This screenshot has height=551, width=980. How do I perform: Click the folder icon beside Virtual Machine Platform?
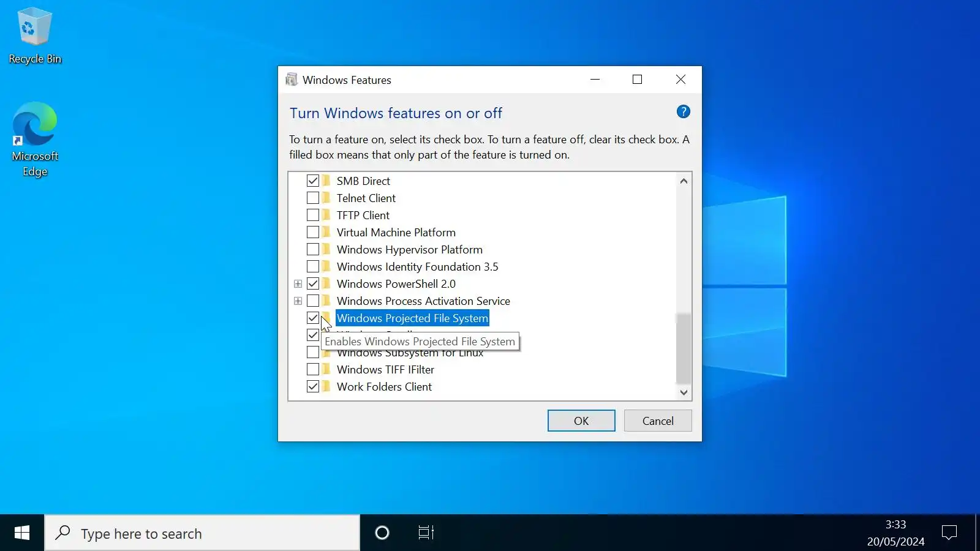326,232
